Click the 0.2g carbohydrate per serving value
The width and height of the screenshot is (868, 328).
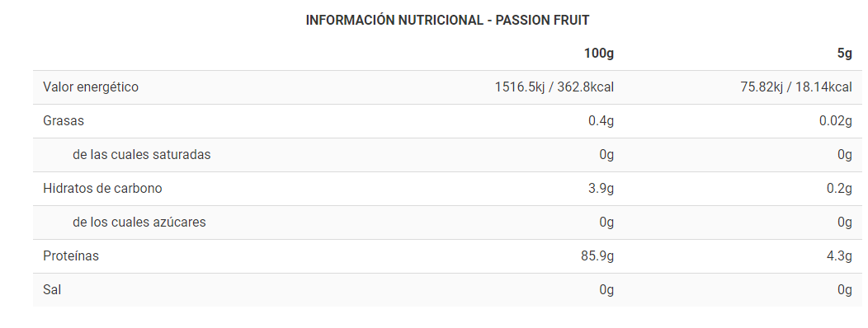click(839, 188)
